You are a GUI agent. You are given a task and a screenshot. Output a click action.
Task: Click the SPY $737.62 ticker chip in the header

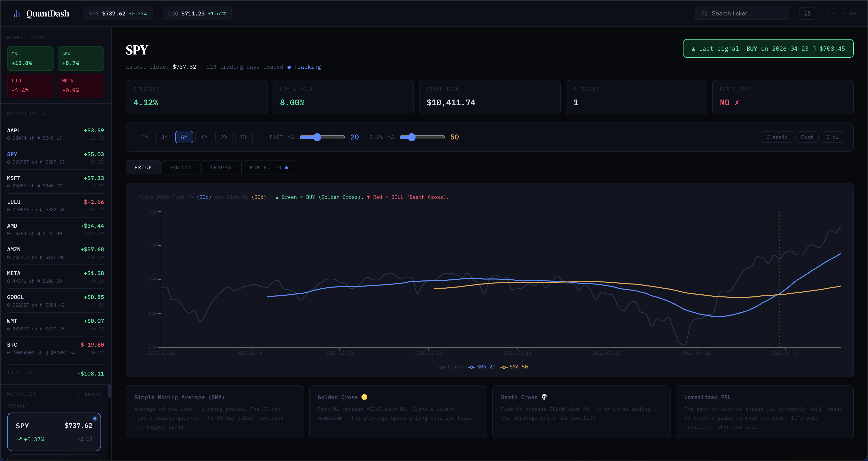coord(118,13)
